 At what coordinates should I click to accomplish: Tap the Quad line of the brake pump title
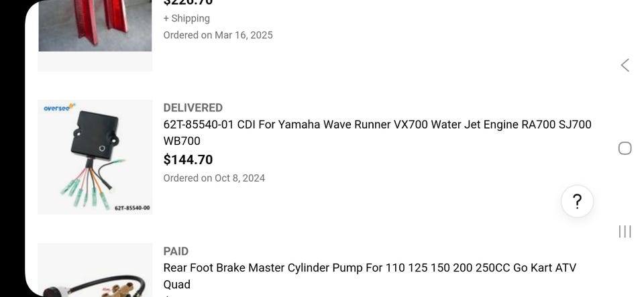[x=176, y=285]
